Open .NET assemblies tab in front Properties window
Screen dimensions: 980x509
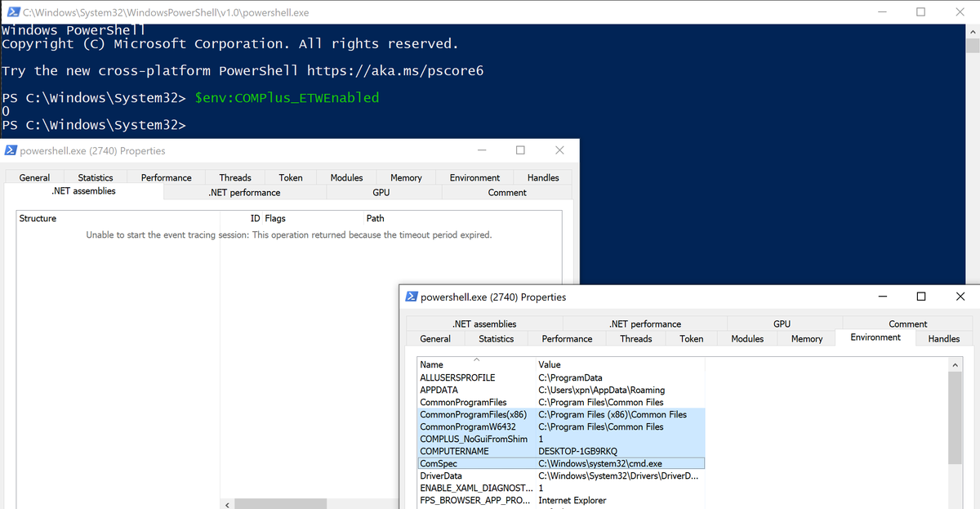(484, 324)
